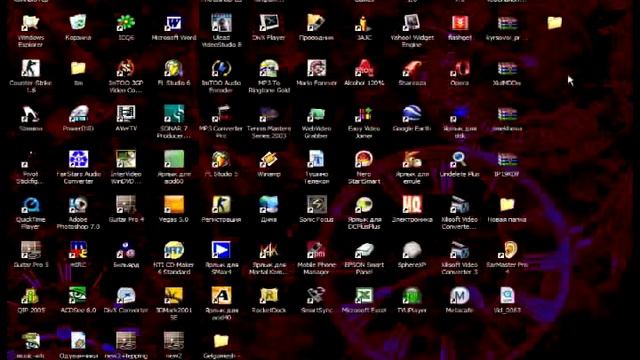Open the TVUPlayer shortcut icon
The image size is (640, 360).
[x=411, y=296]
